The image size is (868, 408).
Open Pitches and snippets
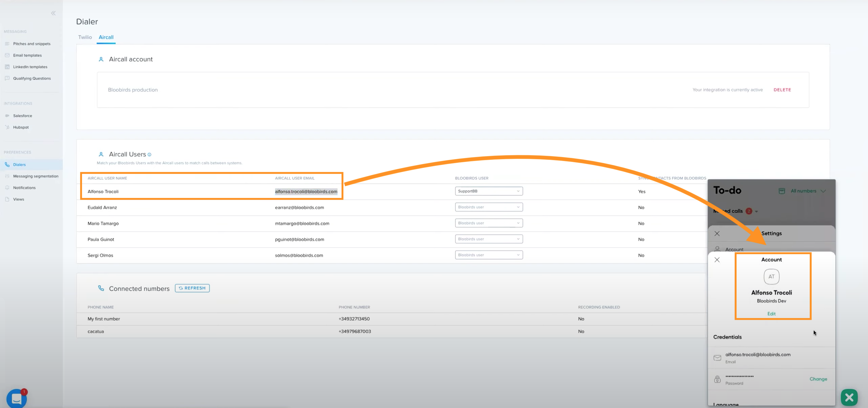32,44
